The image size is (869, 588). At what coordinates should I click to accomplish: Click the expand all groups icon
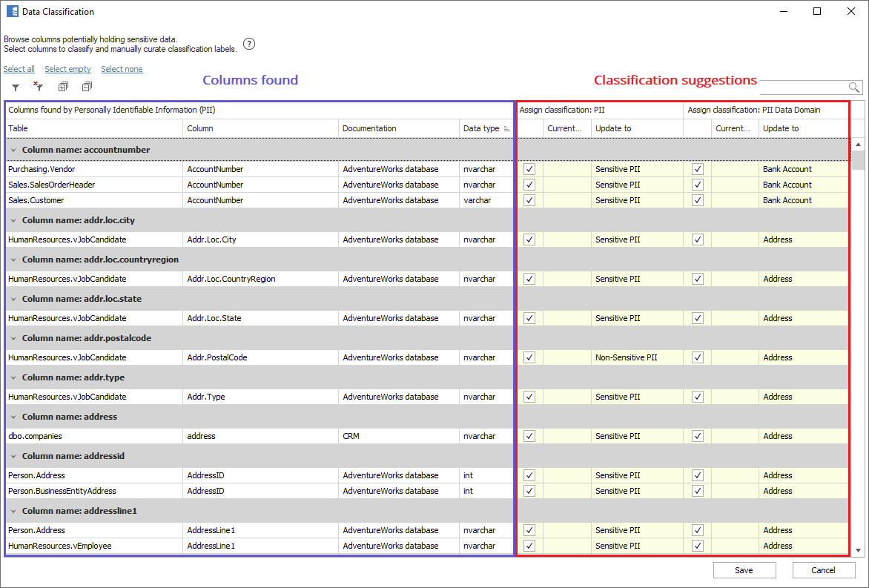[x=63, y=87]
